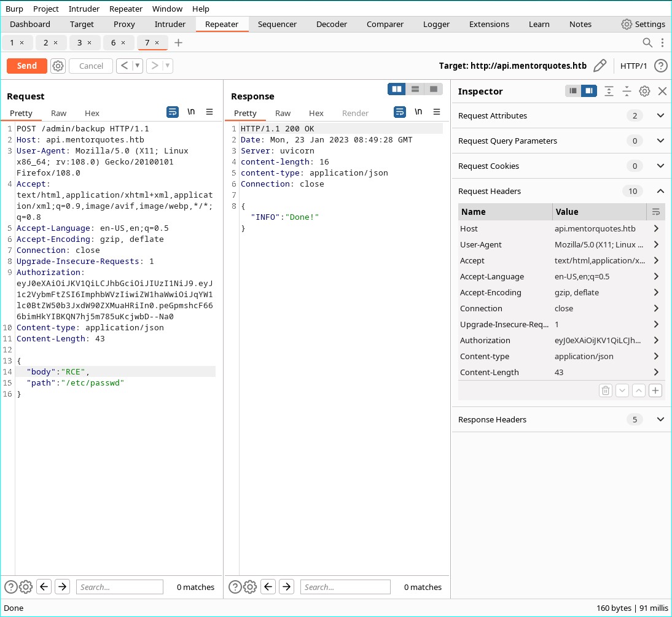
Task: Set Inspector to right docked layout
Action: [589, 91]
